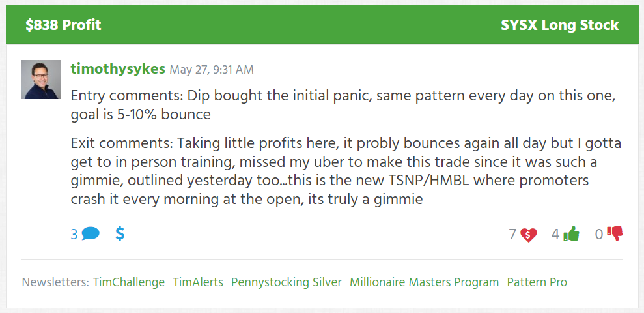
Task: Select the Pattern Pro newsletter link
Action: point(537,282)
